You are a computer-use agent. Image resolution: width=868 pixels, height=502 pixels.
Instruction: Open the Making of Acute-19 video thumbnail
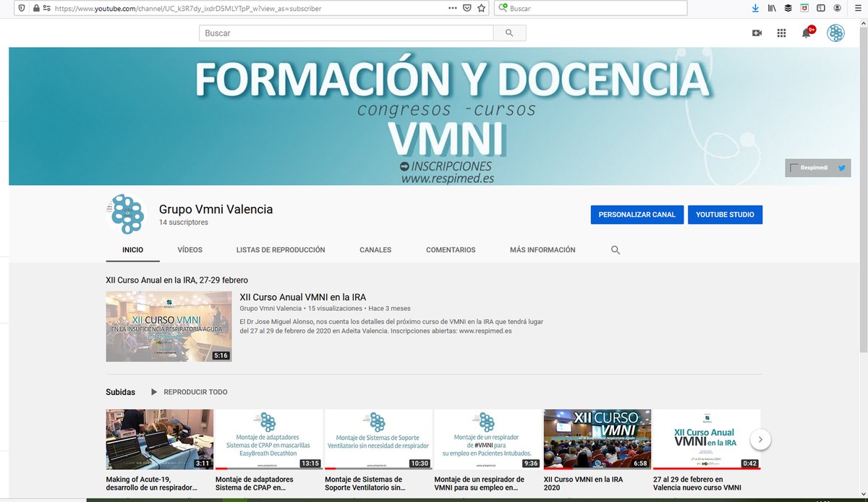pos(160,440)
